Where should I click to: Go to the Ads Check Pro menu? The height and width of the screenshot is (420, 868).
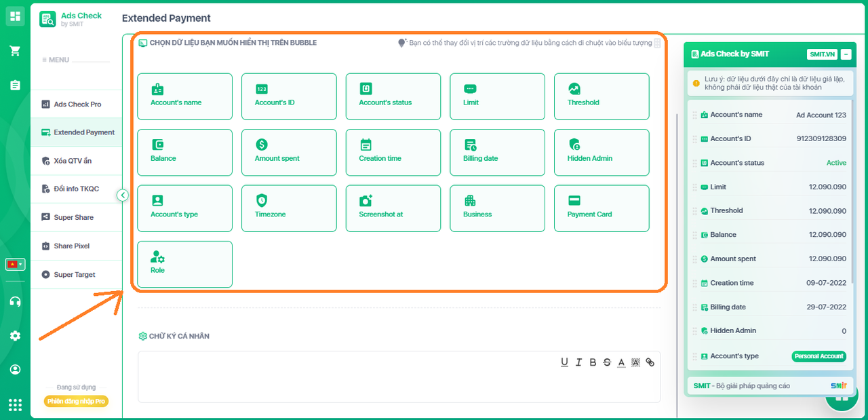77,104
